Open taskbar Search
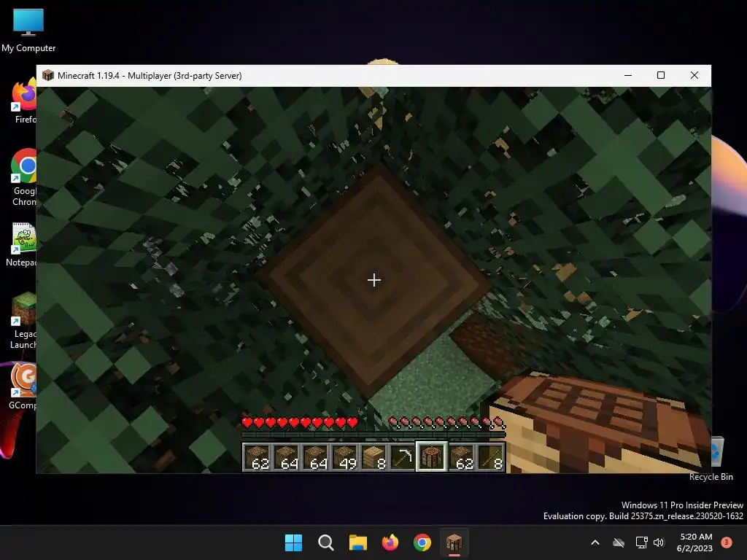This screenshot has height=560, width=747. [326, 542]
